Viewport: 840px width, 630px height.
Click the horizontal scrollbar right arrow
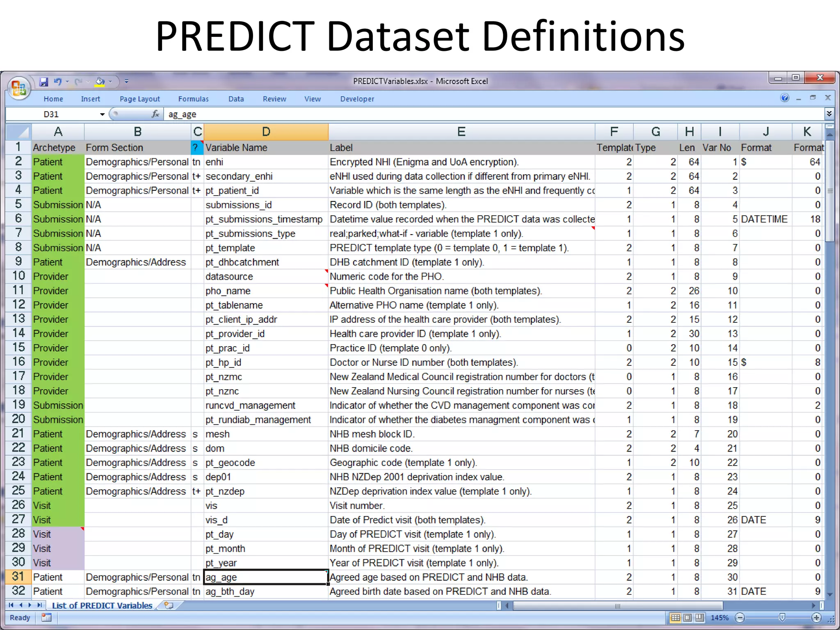coord(814,605)
